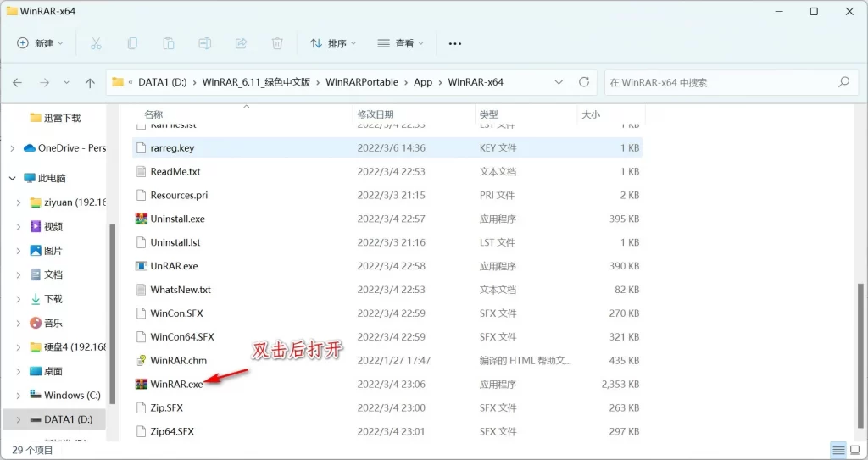868x460 pixels.
Task: Select the Resources.pri file
Action: [x=387, y=195]
